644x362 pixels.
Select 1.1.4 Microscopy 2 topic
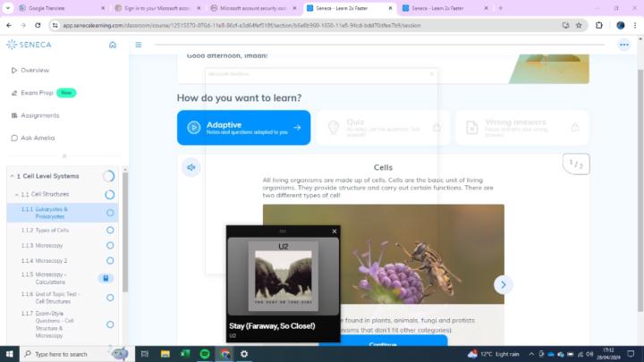click(x=63, y=261)
